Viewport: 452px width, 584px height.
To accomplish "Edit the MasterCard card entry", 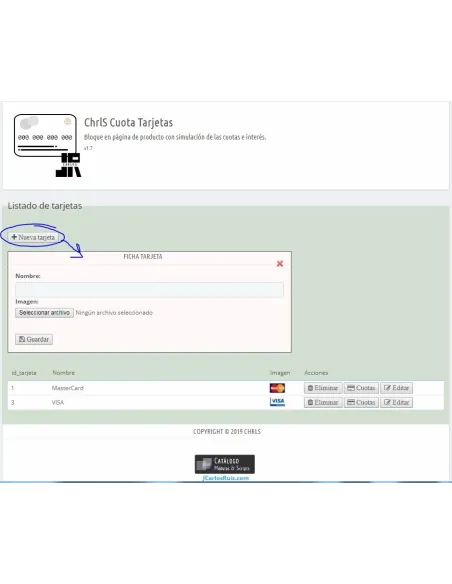I will pos(397,388).
